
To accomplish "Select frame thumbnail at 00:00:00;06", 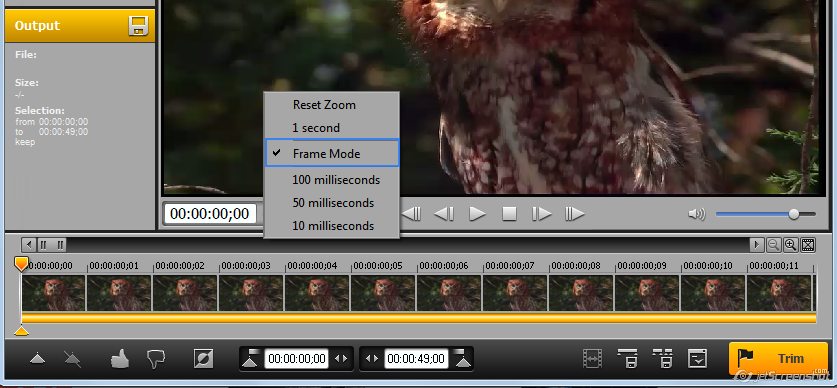I will pyautogui.click(x=449, y=292).
